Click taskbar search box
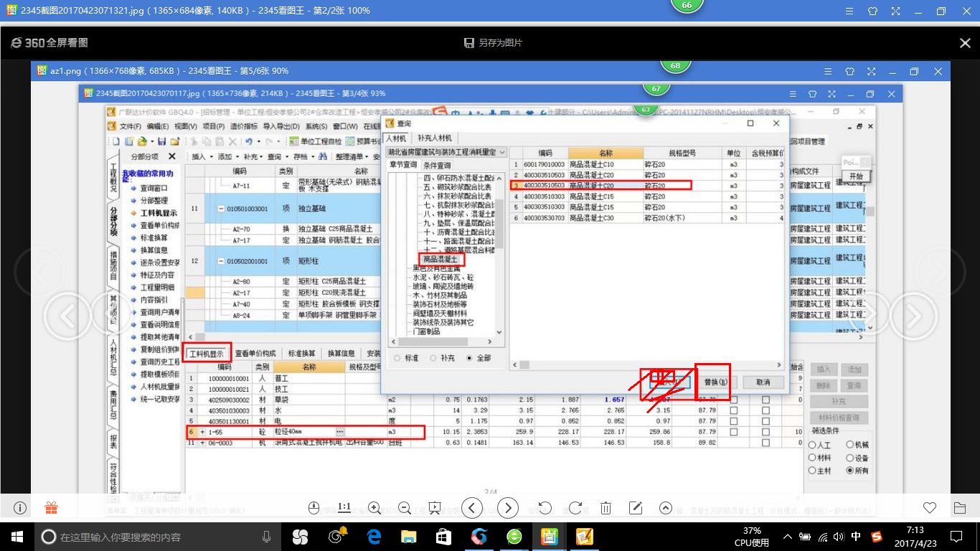The height and width of the screenshot is (551, 980). click(x=157, y=537)
